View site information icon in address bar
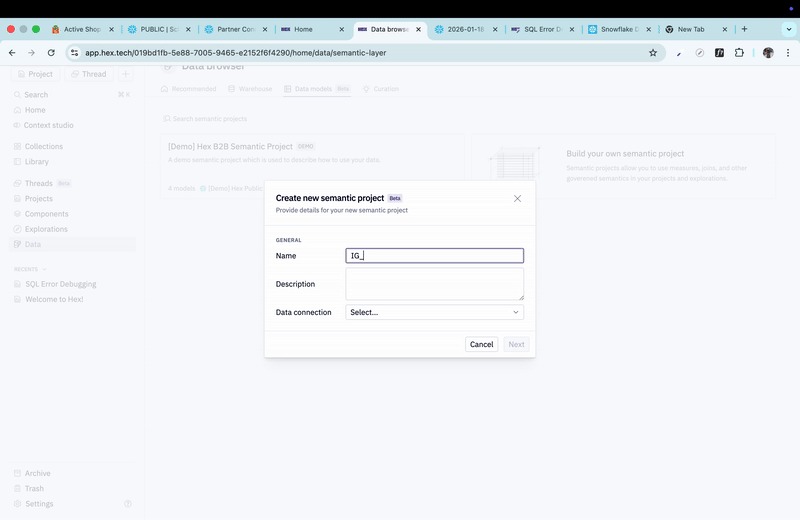The image size is (800, 520). (x=74, y=53)
